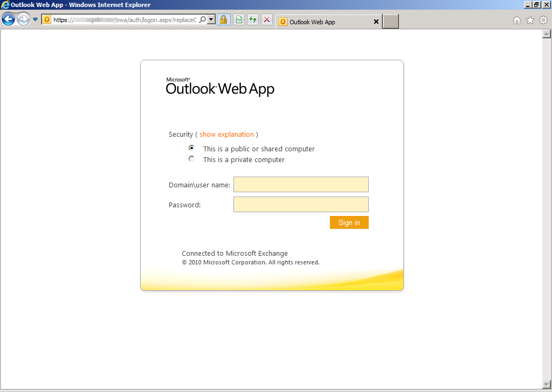The image size is (552, 392).
Task: Click the Outlook site icon in address bar
Action: pos(47,20)
